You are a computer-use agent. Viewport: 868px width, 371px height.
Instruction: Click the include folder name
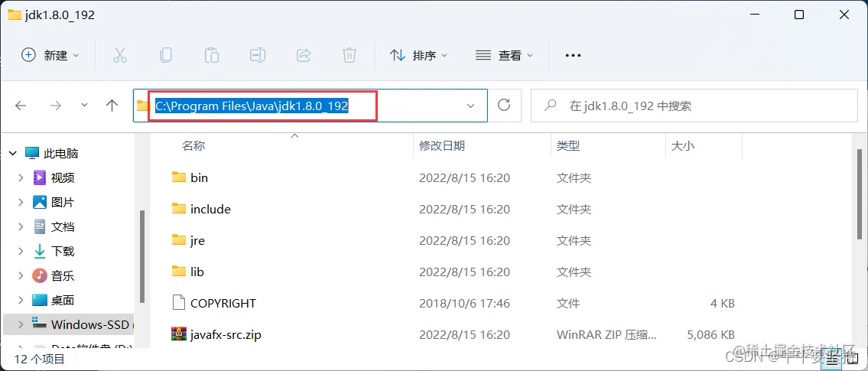[x=210, y=210]
